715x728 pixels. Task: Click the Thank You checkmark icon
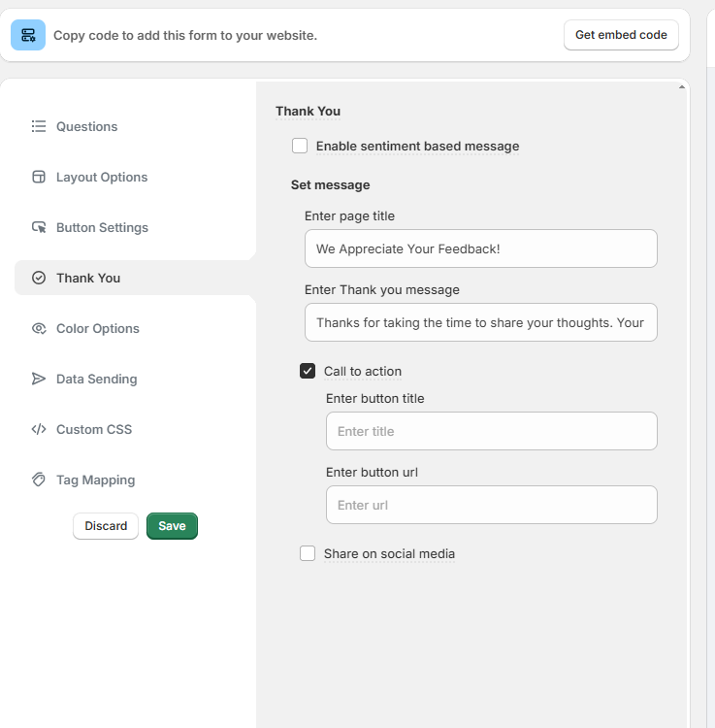tap(39, 278)
